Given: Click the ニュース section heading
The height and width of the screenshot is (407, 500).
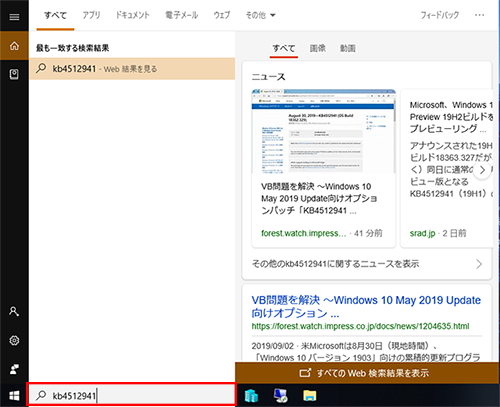Looking at the screenshot, I should pyautogui.click(x=268, y=77).
